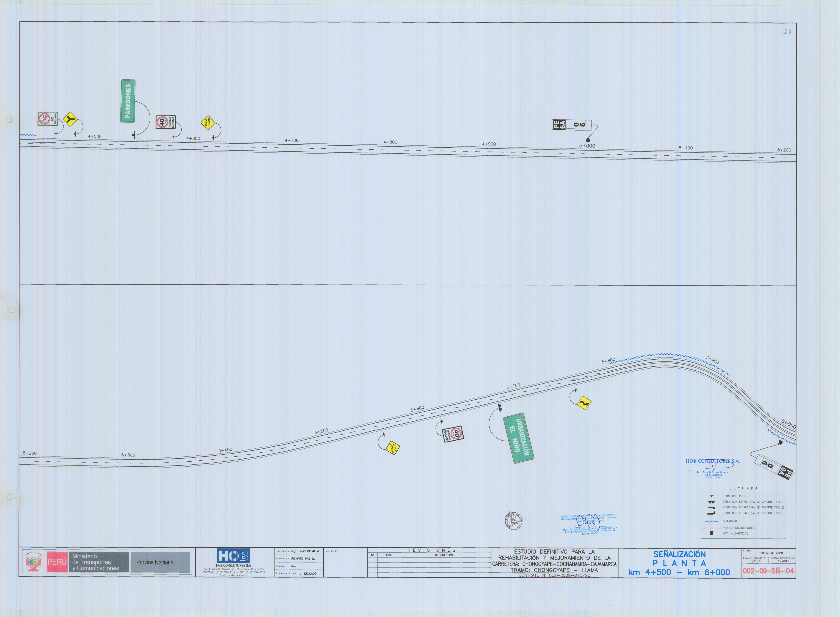Image resolution: width=840 pixels, height=617 pixels.
Task: Select the 4+800 station label
Action: click(x=390, y=142)
